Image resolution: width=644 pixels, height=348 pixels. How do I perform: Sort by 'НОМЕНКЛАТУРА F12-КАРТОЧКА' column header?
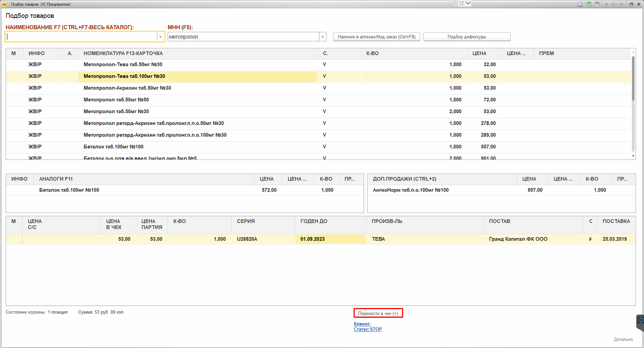[123, 54]
